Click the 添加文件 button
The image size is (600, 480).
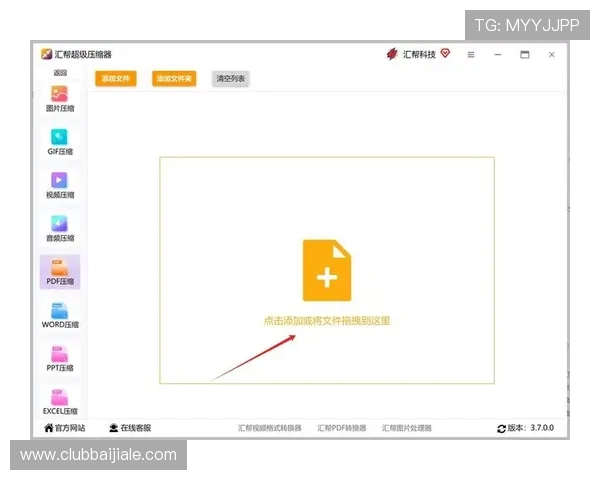(116, 78)
